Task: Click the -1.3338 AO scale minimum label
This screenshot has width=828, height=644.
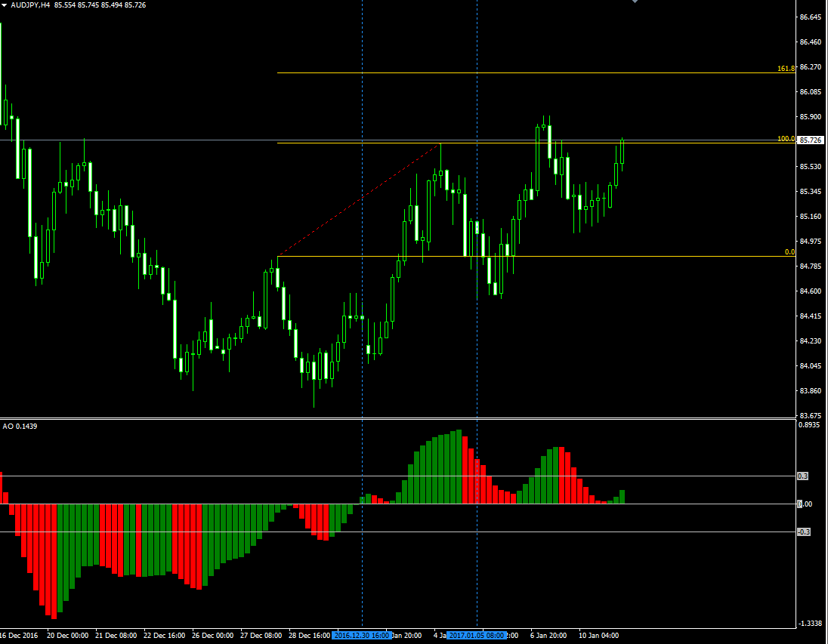Action: (x=810, y=624)
